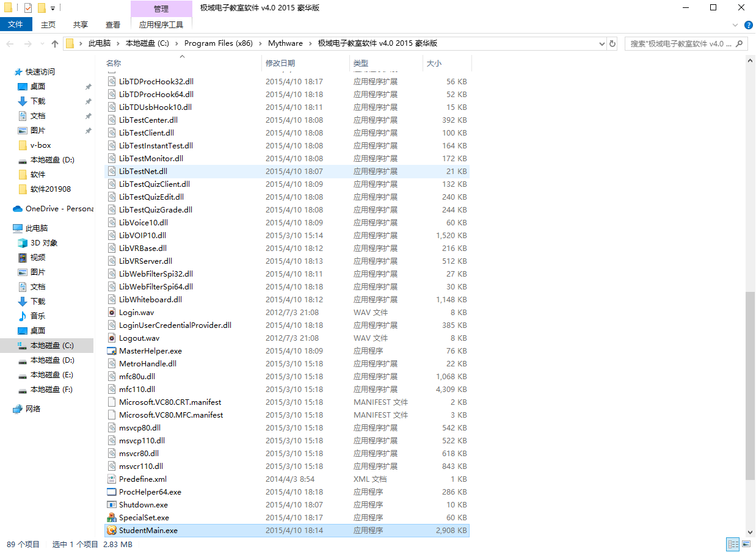Click the Shutdown.exe file icon
756x552 pixels.
(x=111, y=505)
